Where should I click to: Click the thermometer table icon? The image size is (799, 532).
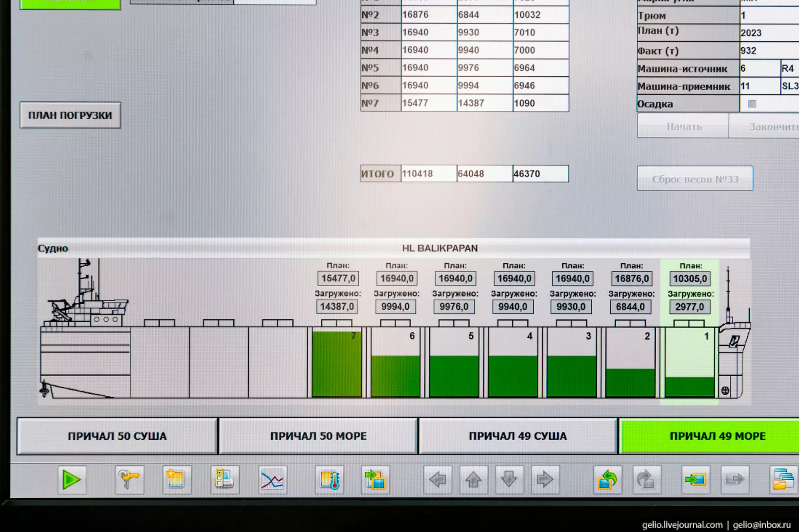[x=329, y=480]
